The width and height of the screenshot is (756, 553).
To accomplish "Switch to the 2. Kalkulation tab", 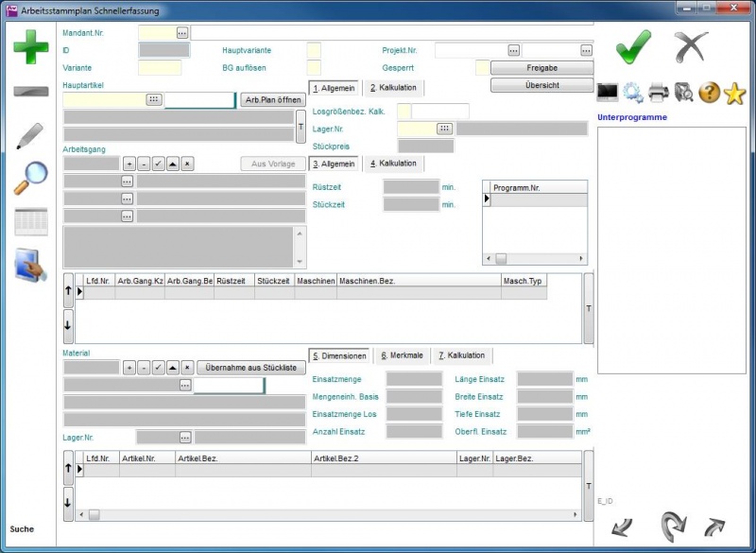I will [x=393, y=88].
